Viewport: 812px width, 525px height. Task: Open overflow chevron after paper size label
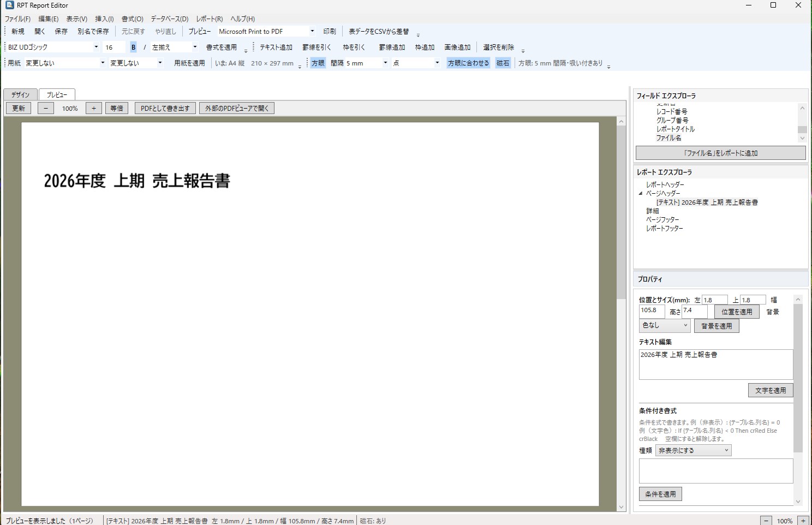click(x=300, y=67)
